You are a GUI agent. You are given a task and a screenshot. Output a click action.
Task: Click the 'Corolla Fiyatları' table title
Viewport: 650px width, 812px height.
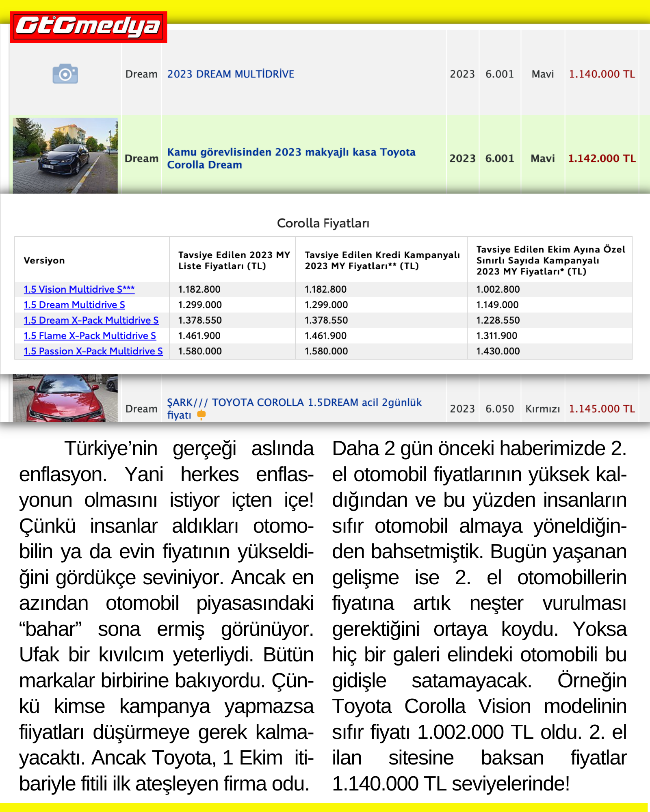(x=323, y=223)
